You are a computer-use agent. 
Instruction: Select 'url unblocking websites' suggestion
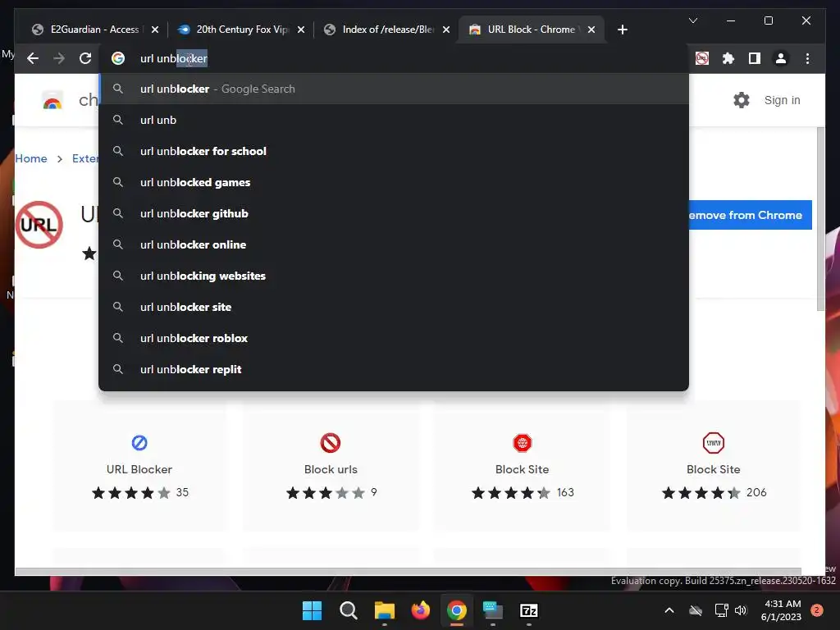[x=394, y=276]
